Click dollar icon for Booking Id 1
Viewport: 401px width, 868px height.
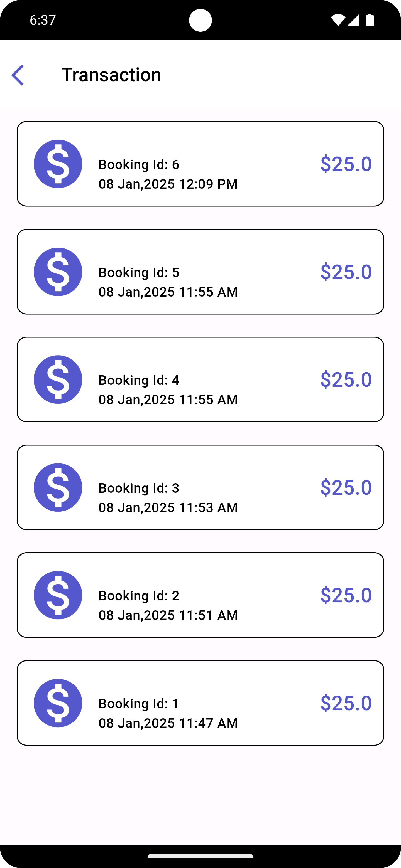[58, 703]
